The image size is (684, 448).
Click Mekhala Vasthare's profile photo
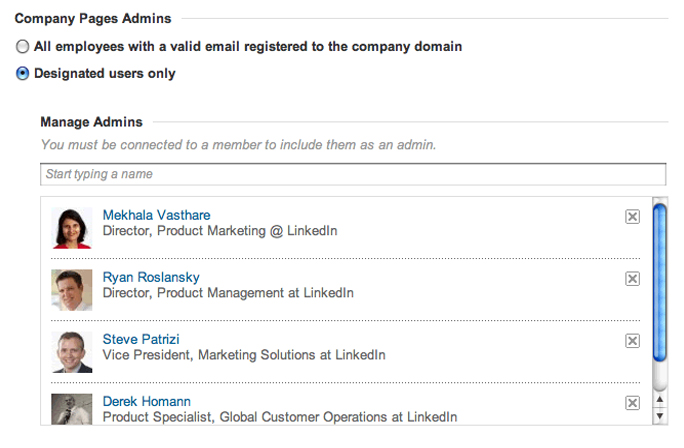point(72,228)
